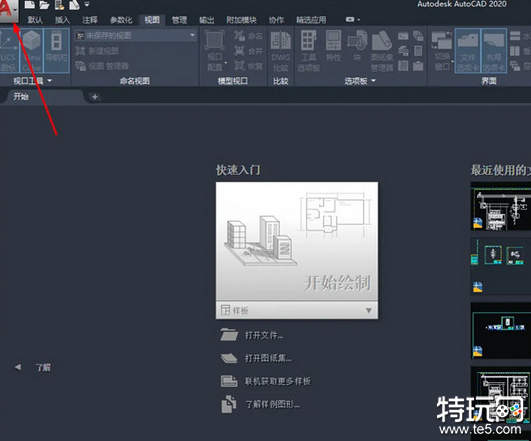Viewport: 531px width, 441px height.
Task: Switch to the 管理 ribbon tab
Action: (179, 20)
